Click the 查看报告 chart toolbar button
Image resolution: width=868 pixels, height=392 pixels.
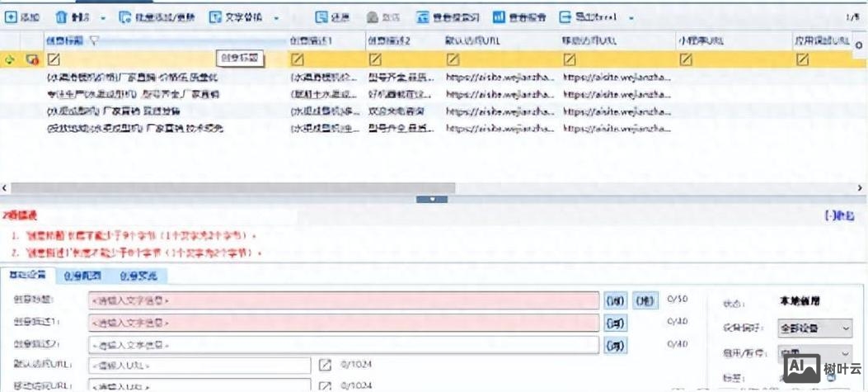(519, 17)
